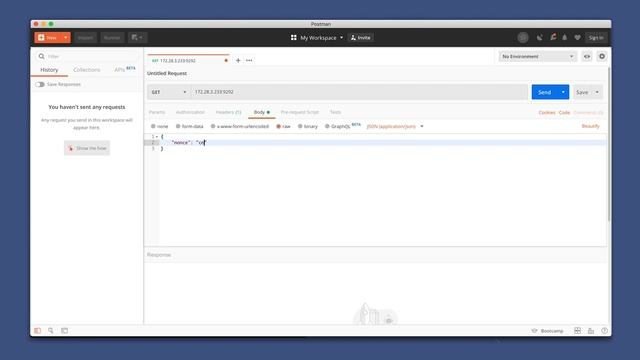Select the x-www-form-urlencoded radio

[213, 127]
